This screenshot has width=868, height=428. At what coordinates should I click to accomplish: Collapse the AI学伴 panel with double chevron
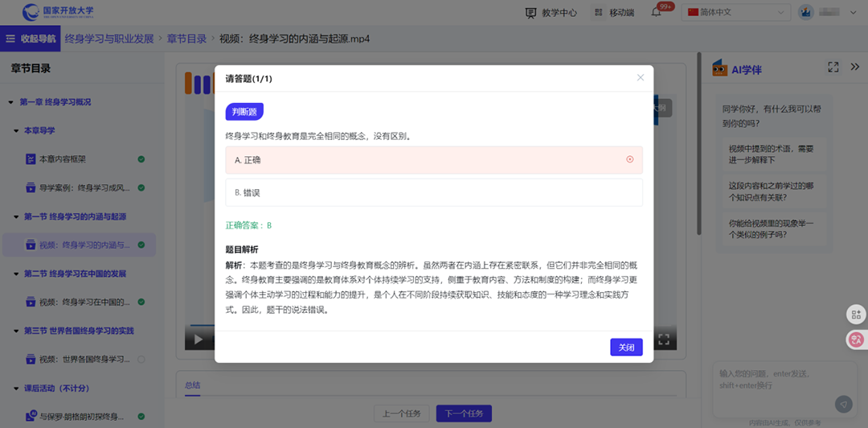coord(854,67)
